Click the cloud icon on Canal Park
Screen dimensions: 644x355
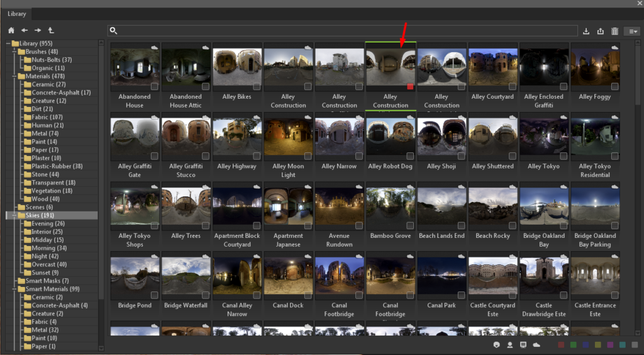tap(461, 256)
